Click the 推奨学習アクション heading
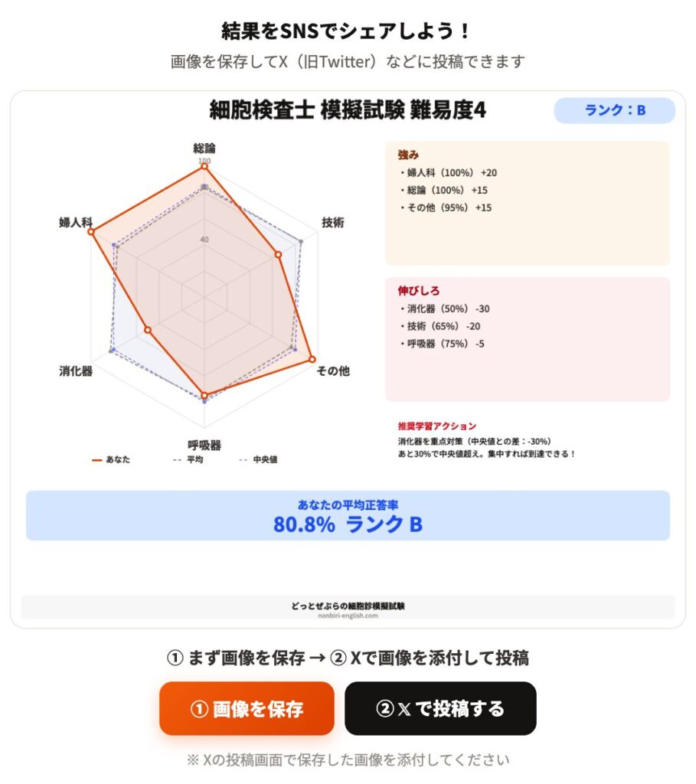The image size is (696, 784). [436, 426]
